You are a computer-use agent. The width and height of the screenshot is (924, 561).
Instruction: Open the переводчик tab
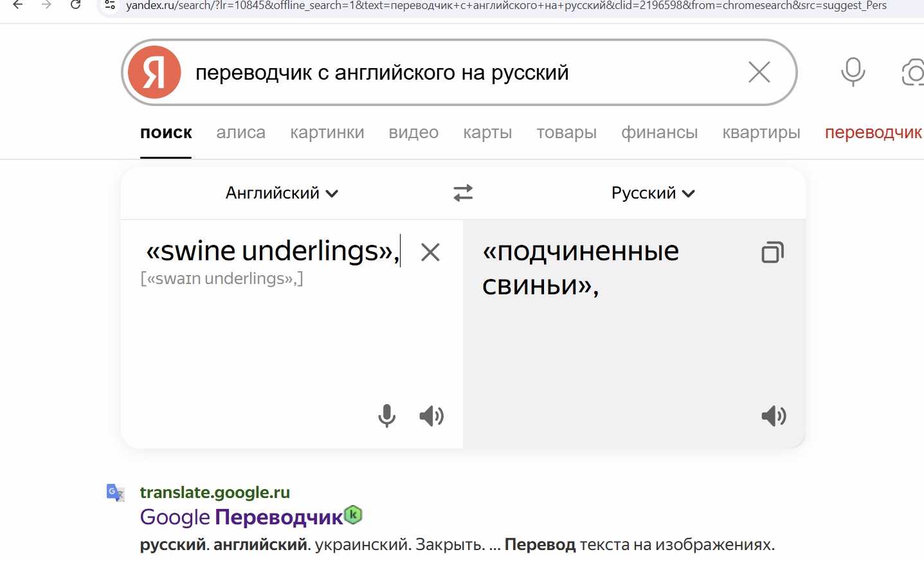pyautogui.click(x=873, y=132)
